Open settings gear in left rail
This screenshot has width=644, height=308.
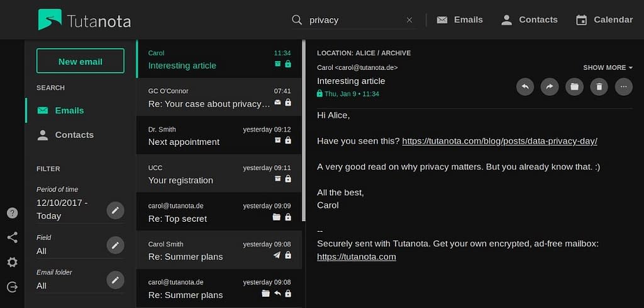tap(13, 263)
